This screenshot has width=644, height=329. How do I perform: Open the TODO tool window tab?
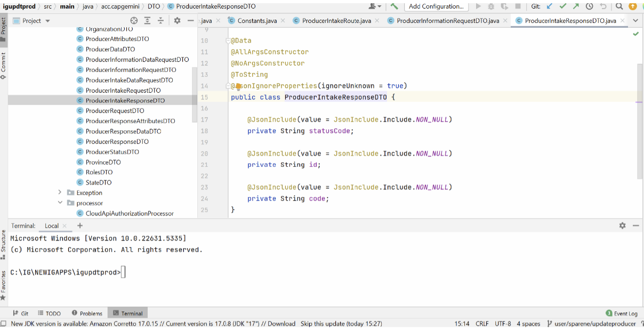pos(50,314)
